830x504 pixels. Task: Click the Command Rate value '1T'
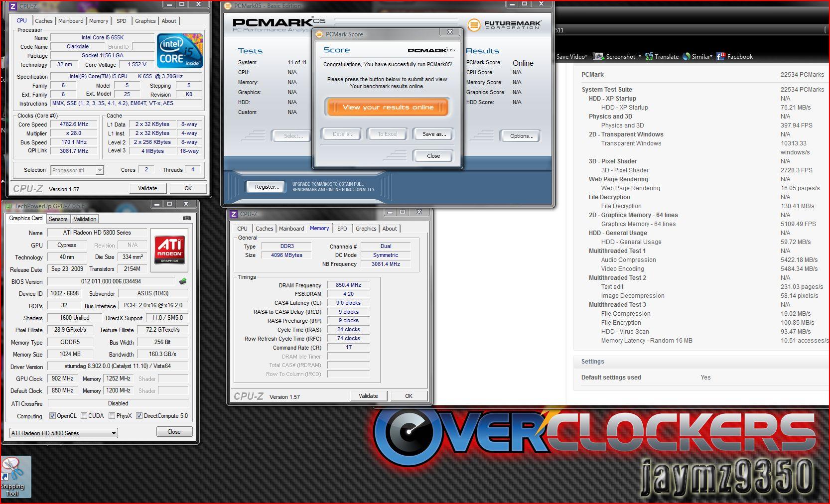point(348,348)
